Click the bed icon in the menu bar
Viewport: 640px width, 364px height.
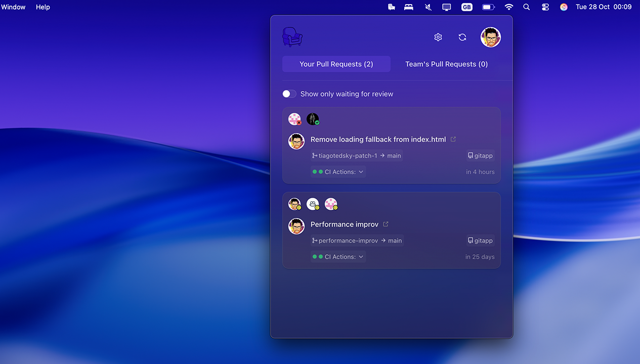pyautogui.click(x=409, y=7)
